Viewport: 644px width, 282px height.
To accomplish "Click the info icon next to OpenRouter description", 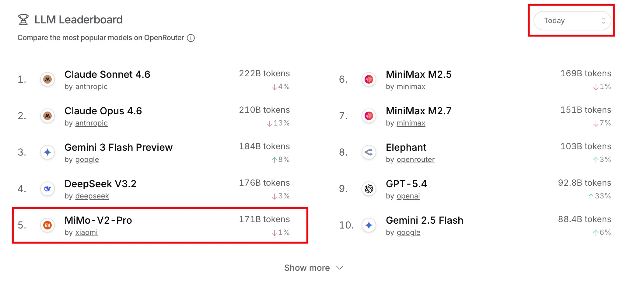I will (x=191, y=38).
